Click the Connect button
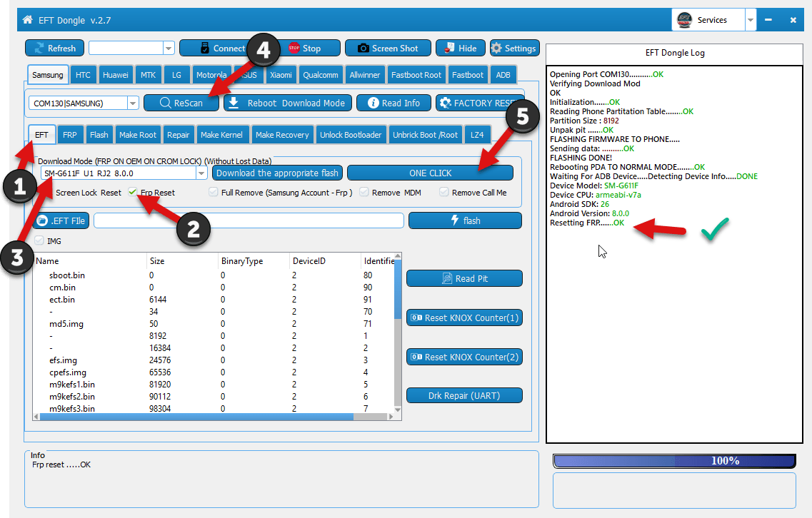Viewport: 812px width, 518px height. (x=223, y=48)
